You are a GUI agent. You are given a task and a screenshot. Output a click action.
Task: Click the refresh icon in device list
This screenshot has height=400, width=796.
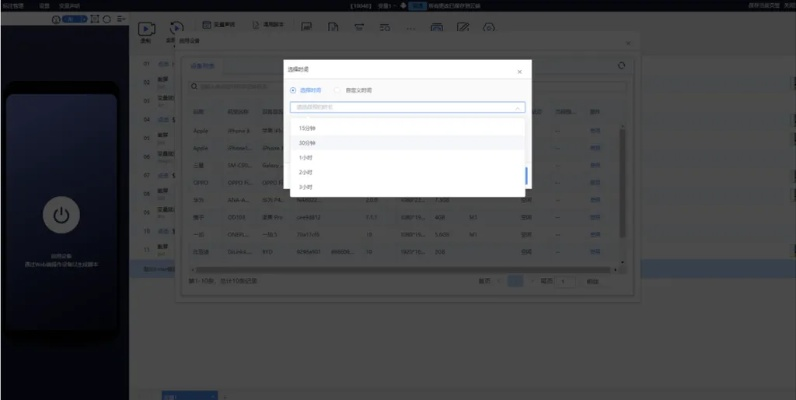click(622, 66)
